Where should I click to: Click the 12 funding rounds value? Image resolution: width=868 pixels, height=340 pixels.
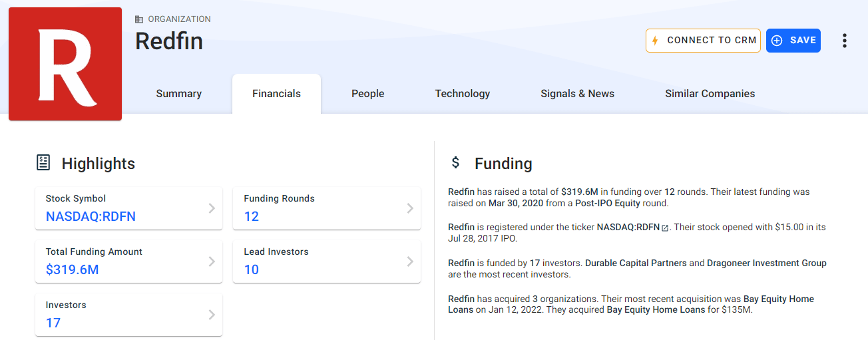click(252, 216)
